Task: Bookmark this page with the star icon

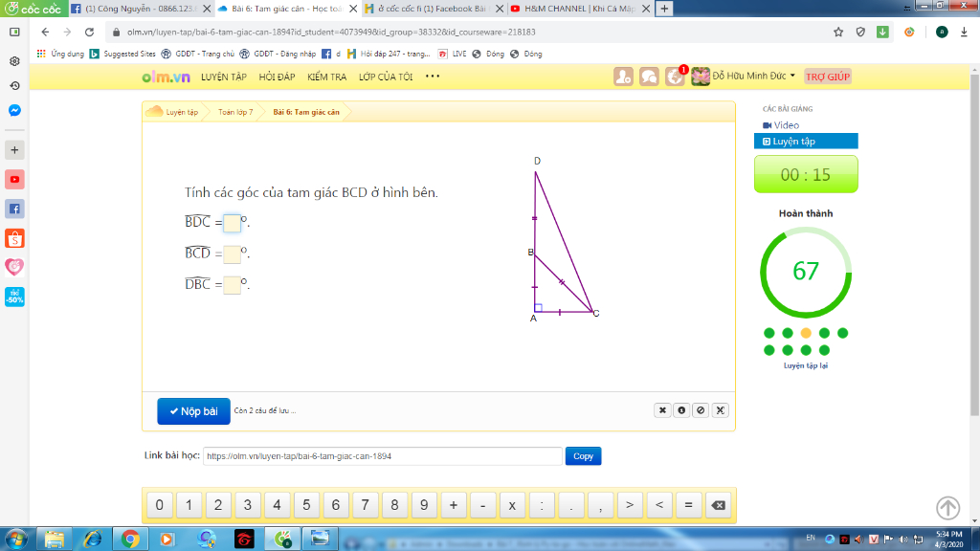Action: click(838, 32)
